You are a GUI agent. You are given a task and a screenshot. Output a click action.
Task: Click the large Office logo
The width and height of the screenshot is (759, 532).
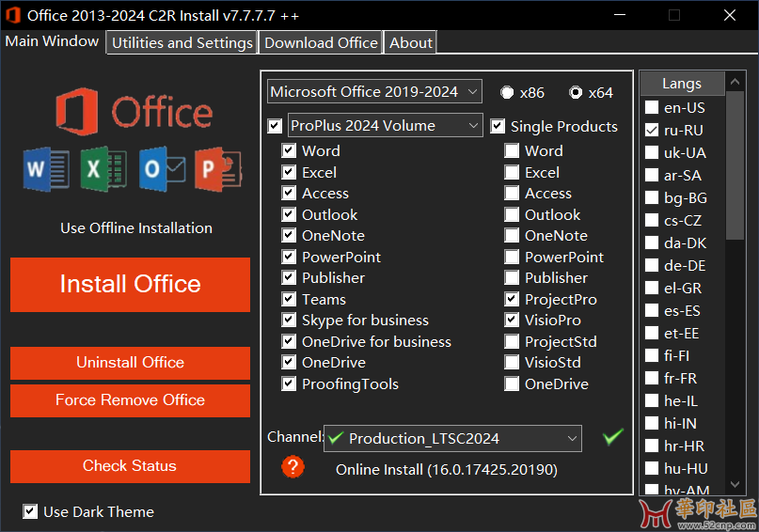[134, 112]
